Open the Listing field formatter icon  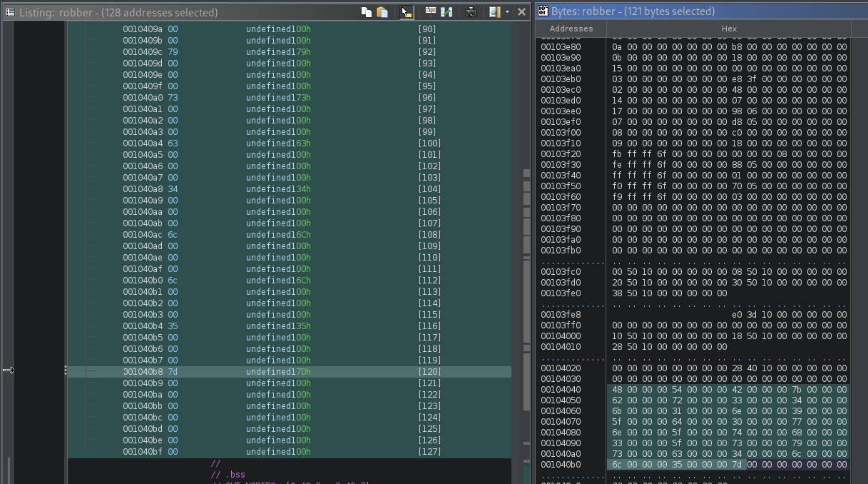coord(431,12)
